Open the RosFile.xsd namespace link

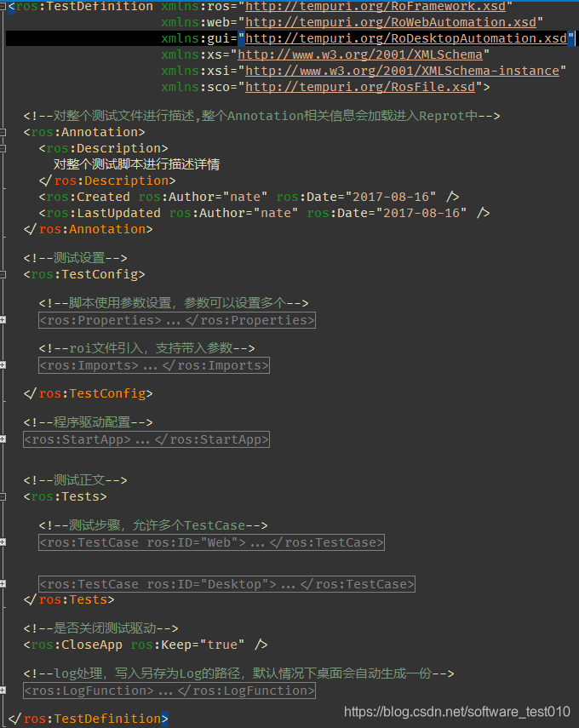pos(360,88)
